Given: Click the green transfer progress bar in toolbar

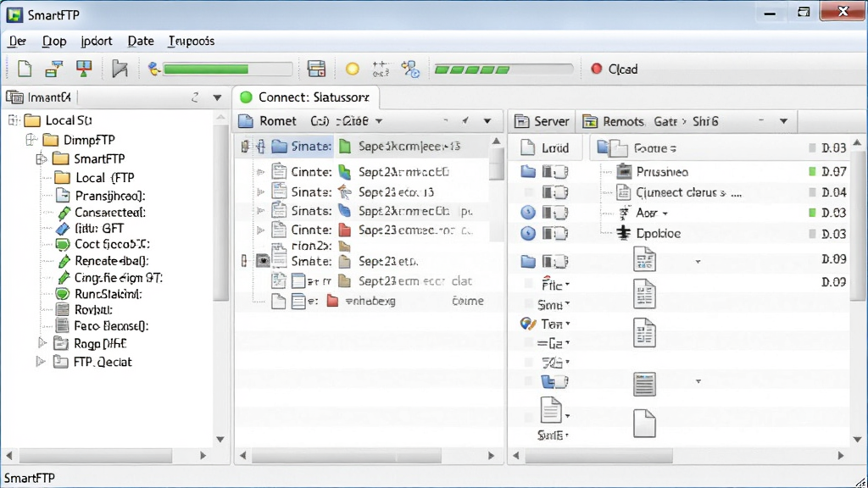Looking at the screenshot, I should [x=227, y=69].
